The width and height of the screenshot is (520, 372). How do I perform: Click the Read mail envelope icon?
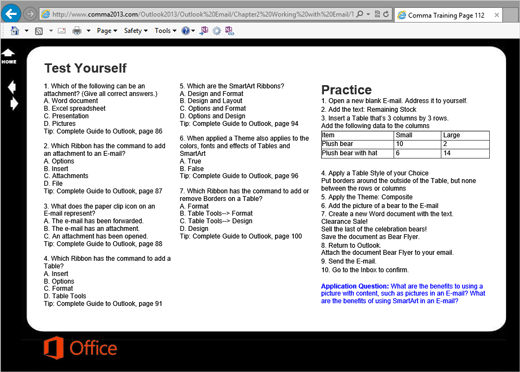pos(62,31)
